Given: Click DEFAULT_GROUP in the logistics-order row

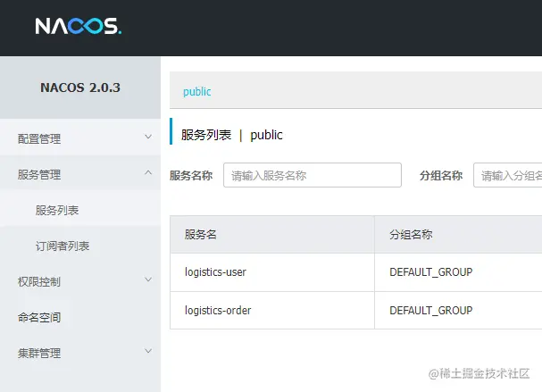Looking at the screenshot, I should click(430, 311).
